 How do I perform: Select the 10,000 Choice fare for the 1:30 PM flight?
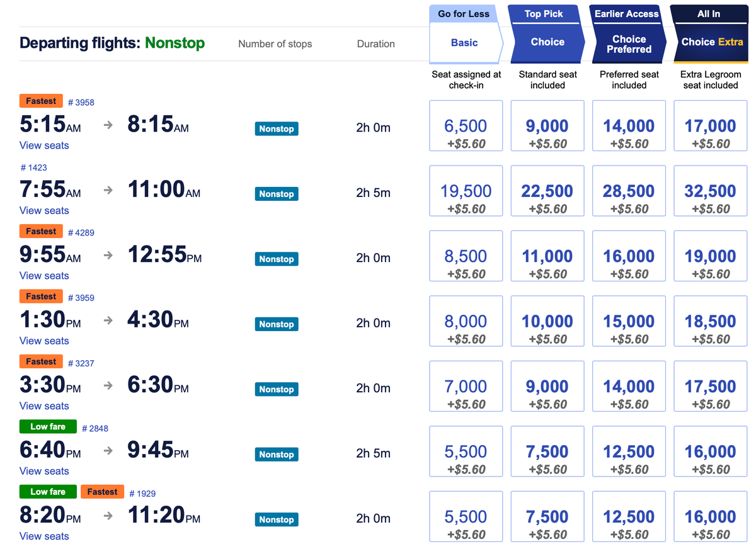click(x=547, y=320)
